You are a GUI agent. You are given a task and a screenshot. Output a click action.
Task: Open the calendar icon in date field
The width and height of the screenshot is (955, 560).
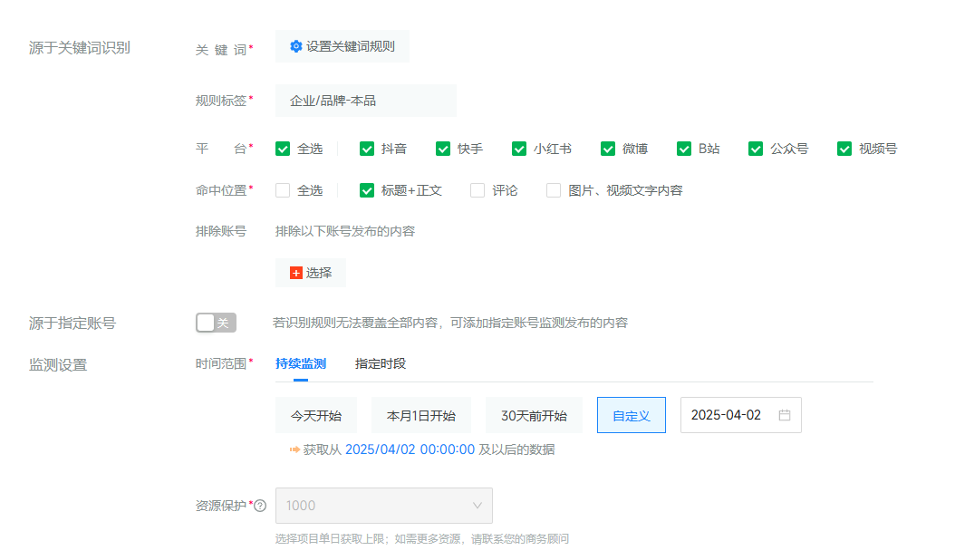coord(785,415)
